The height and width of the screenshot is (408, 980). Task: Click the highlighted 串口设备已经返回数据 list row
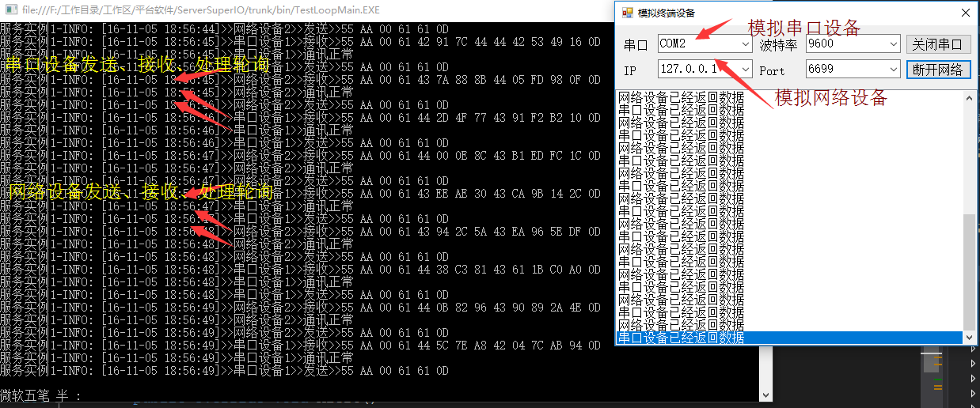pyautogui.click(x=790, y=338)
